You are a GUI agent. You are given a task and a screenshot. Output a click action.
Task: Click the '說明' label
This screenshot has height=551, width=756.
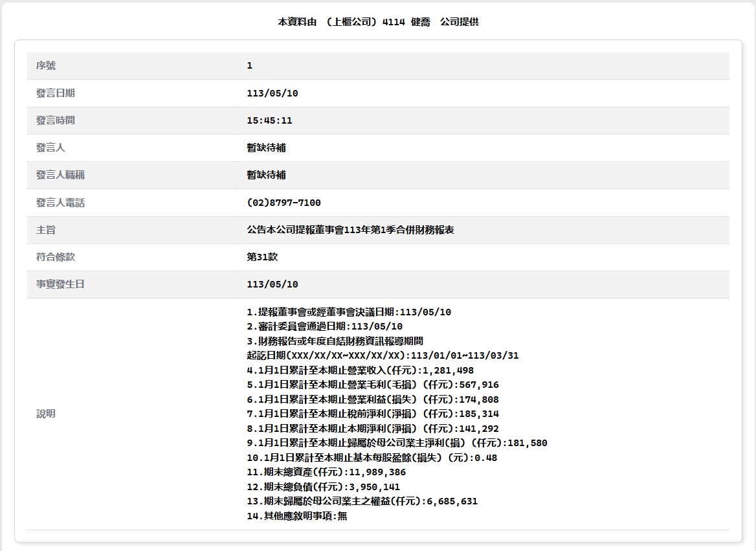[x=46, y=414]
